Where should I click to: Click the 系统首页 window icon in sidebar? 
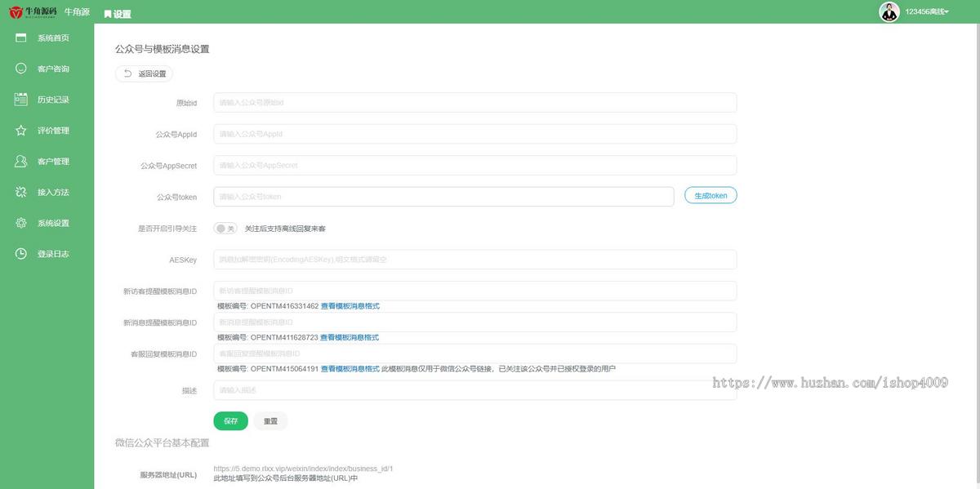pos(21,38)
